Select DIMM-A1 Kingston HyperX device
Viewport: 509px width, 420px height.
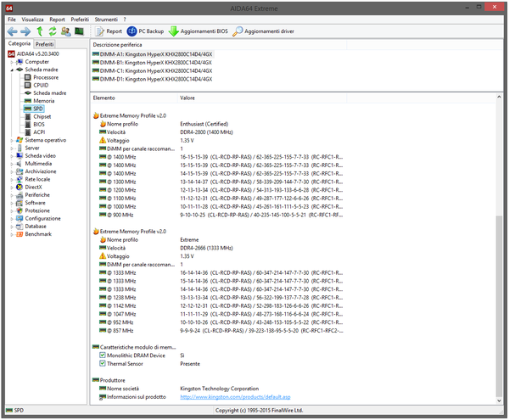153,54
